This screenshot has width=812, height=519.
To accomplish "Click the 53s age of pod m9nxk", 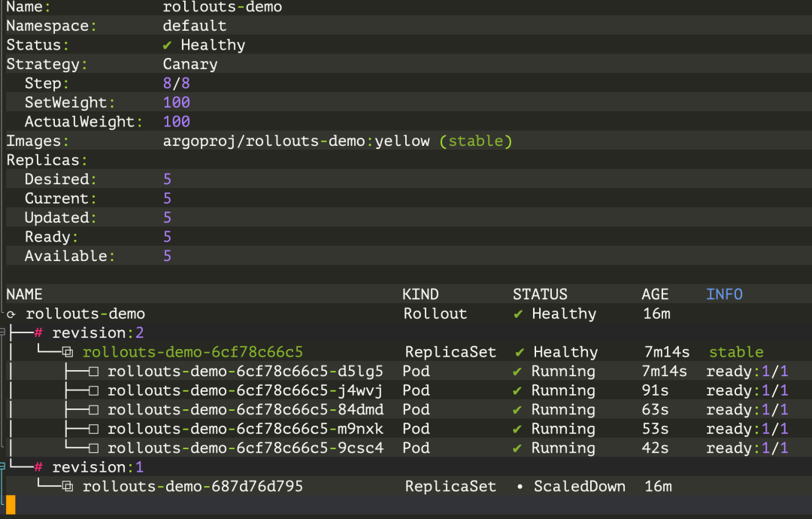I will pos(655,429).
